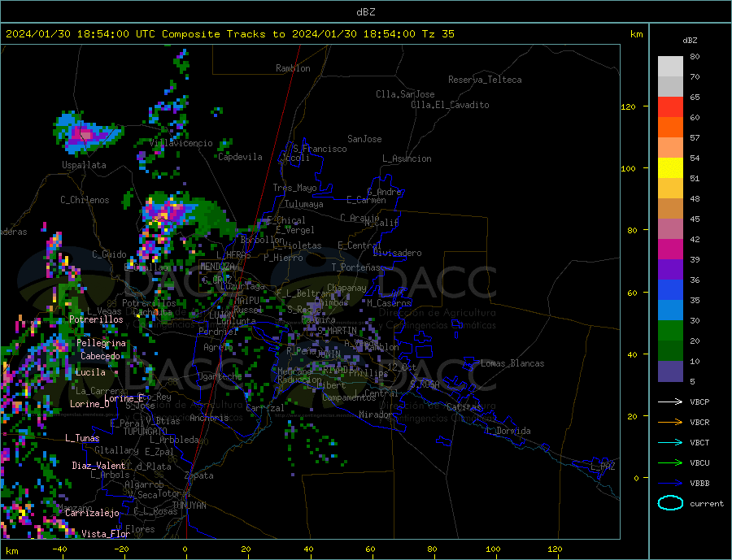Pick the bright yellow swatch between 54 and 51

coord(670,168)
